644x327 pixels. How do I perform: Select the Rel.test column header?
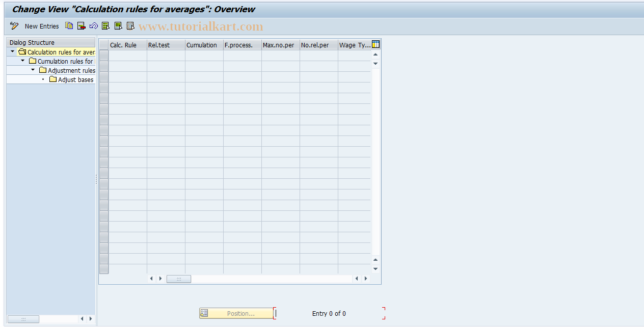pyautogui.click(x=166, y=45)
